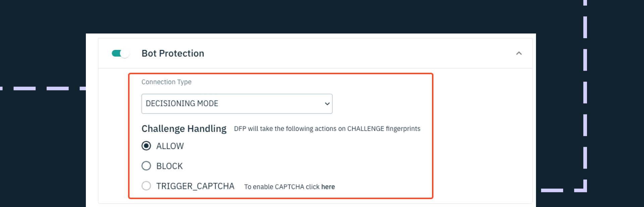The height and width of the screenshot is (207, 644).
Task: Click the filled dot inside ALLOW radio
Action: (146, 146)
